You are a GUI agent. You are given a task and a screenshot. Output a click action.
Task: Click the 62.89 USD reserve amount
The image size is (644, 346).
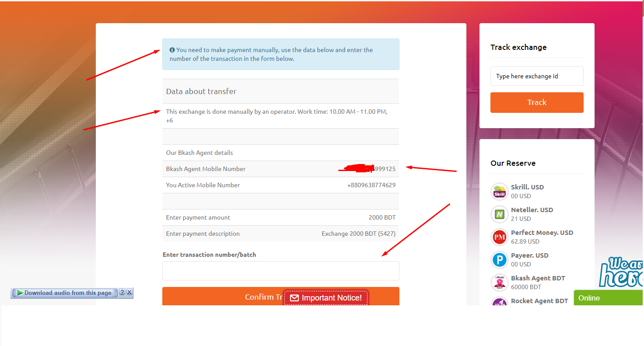525,241
